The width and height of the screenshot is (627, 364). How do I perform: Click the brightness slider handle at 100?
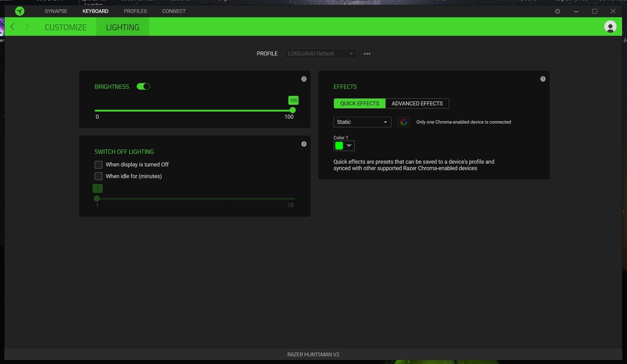click(293, 110)
